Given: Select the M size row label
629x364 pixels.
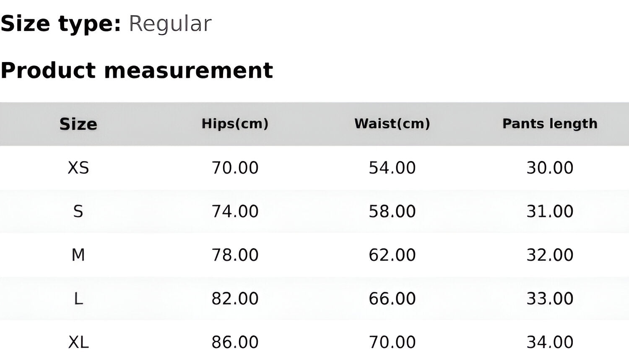Looking at the screenshot, I should pyautogui.click(x=78, y=255).
